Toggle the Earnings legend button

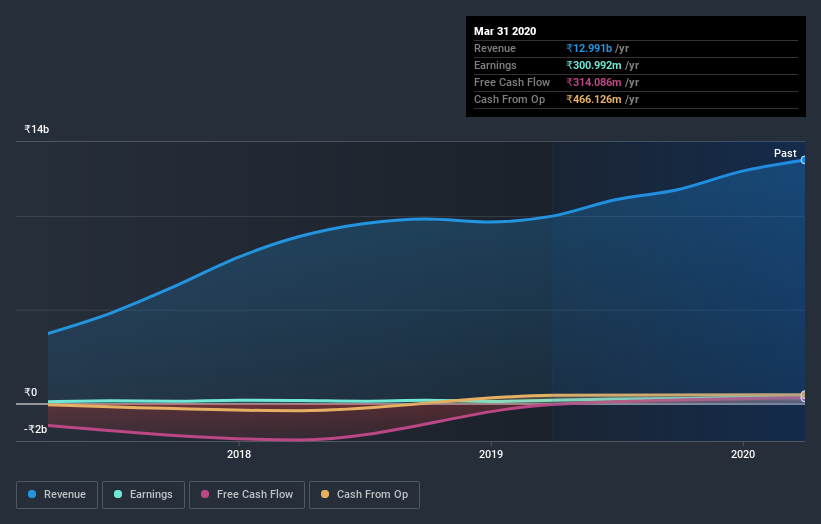143,495
